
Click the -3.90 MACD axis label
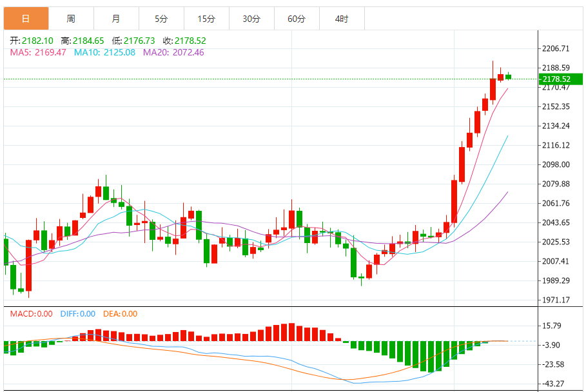click(x=552, y=345)
